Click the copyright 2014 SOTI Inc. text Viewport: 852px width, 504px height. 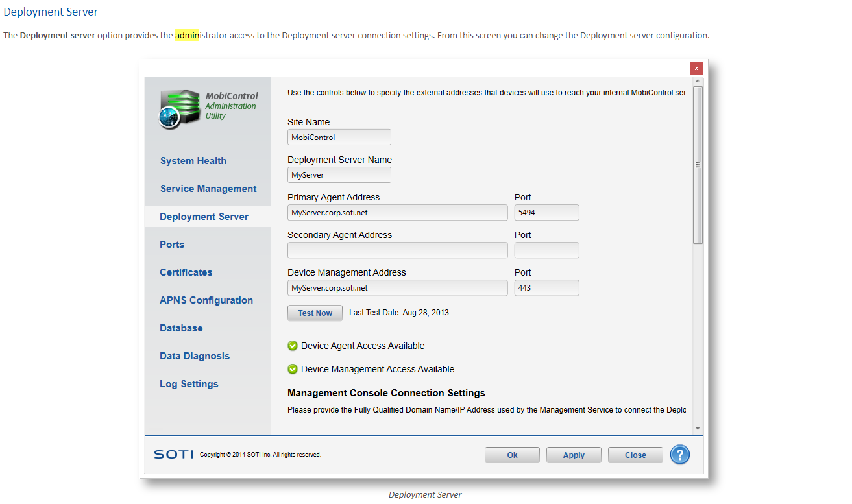260,455
